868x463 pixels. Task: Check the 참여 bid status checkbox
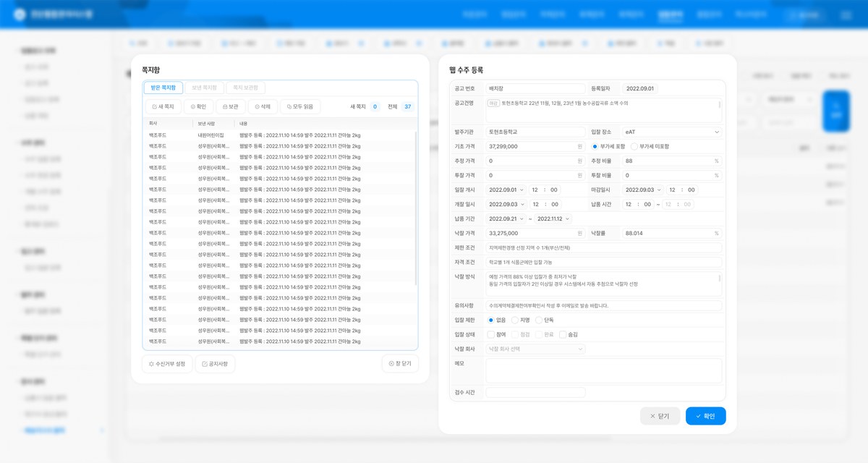click(x=491, y=334)
